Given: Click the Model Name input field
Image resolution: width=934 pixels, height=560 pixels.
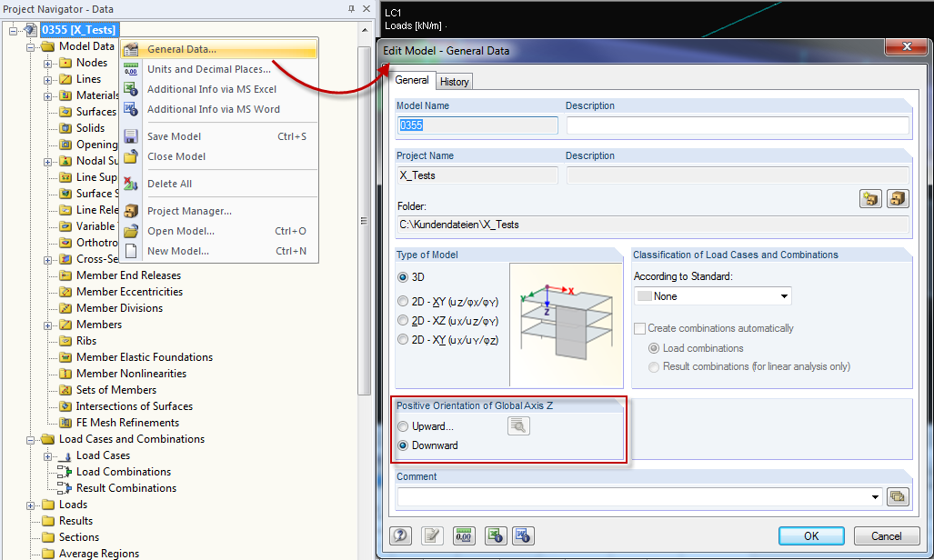Looking at the screenshot, I should click(x=477, y=125).
